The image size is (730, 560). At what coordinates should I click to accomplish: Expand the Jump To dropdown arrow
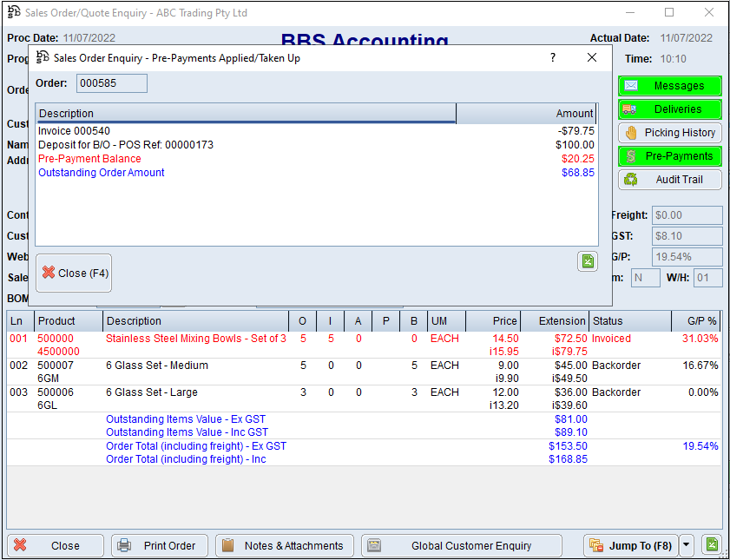tap(687, 545)
